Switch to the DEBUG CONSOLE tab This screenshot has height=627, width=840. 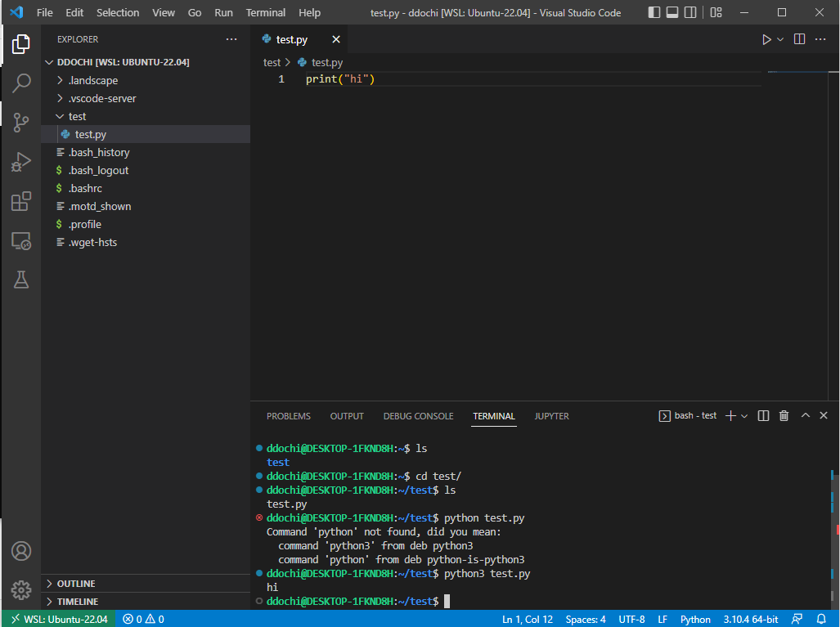[419, 416]
